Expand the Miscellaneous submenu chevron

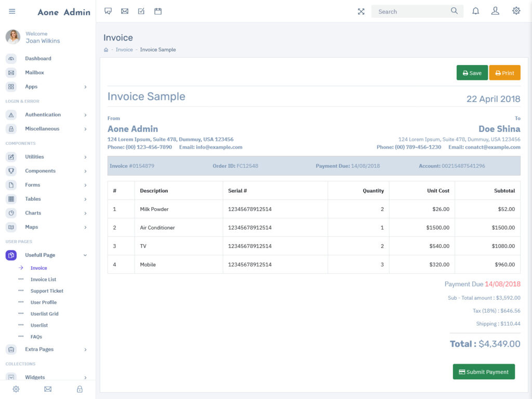tap(85, 129)
